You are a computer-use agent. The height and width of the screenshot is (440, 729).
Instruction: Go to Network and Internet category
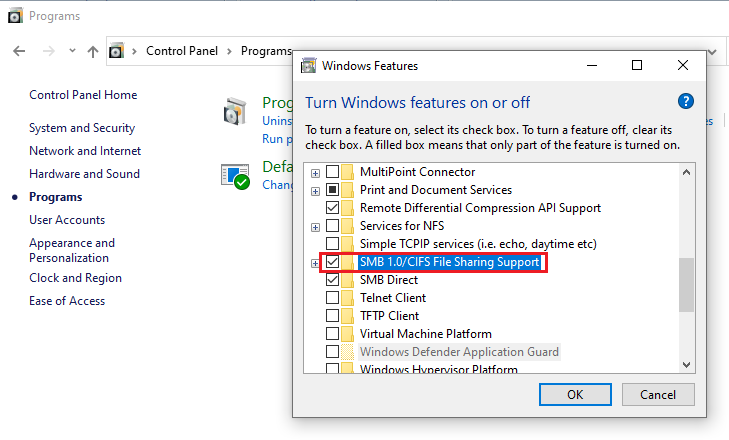85,151
